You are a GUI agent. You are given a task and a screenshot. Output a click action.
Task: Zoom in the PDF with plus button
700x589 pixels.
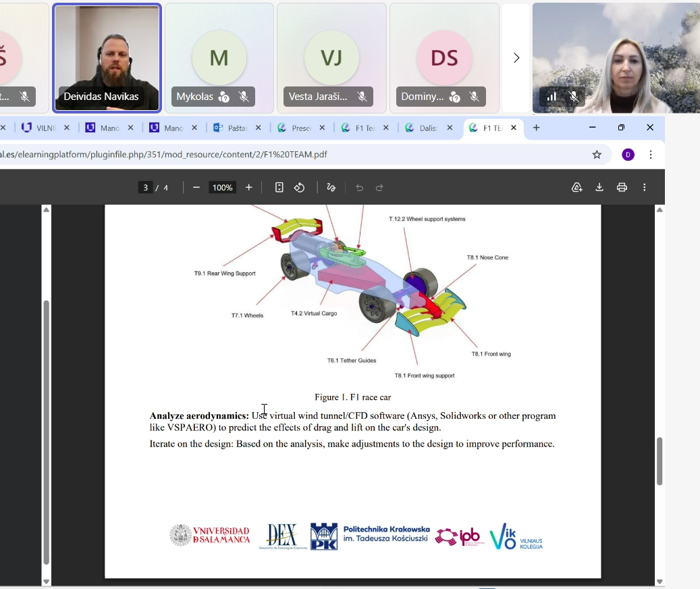pos(248,188)
